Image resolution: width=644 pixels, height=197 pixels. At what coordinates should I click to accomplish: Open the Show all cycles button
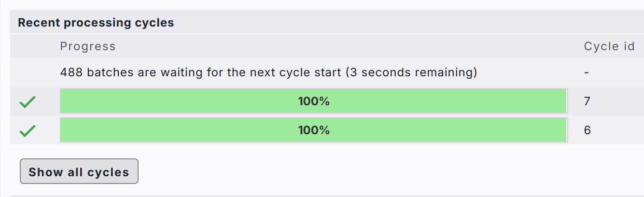[79, 171]
